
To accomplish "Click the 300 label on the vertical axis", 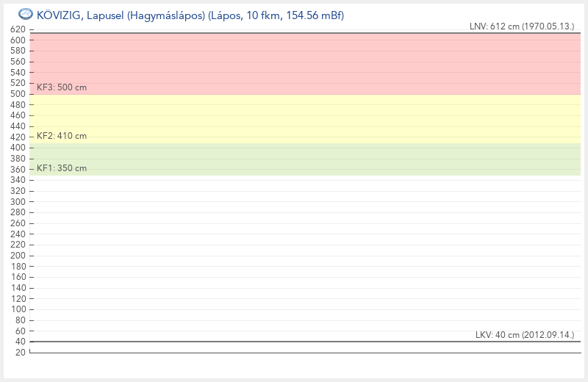I will point(18,201).
